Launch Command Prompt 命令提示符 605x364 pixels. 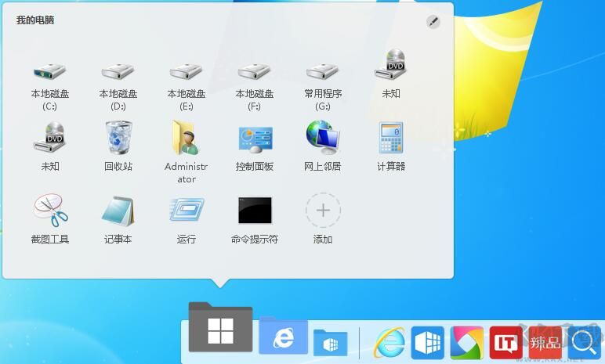255,211
